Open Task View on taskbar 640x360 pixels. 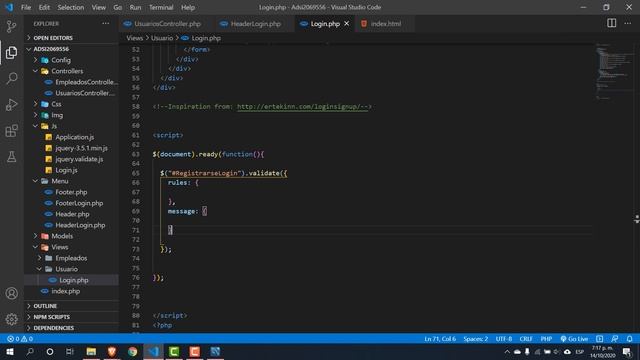[x=70, y=351]
